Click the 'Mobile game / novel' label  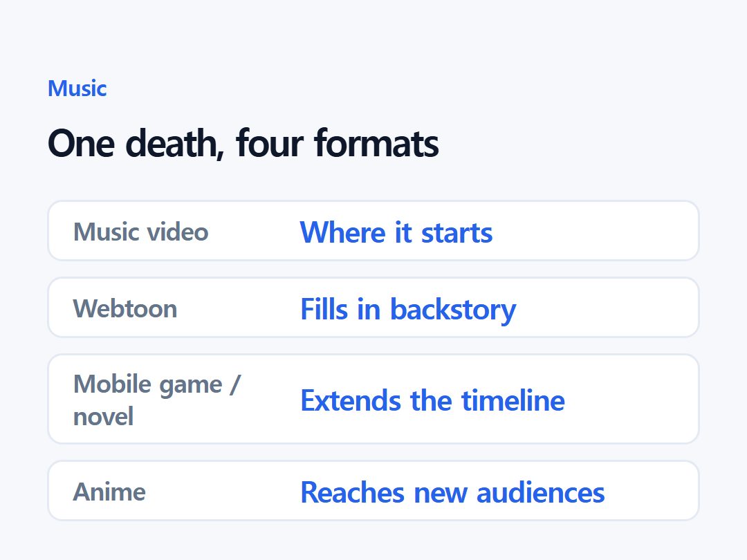[x=157, y=400]
